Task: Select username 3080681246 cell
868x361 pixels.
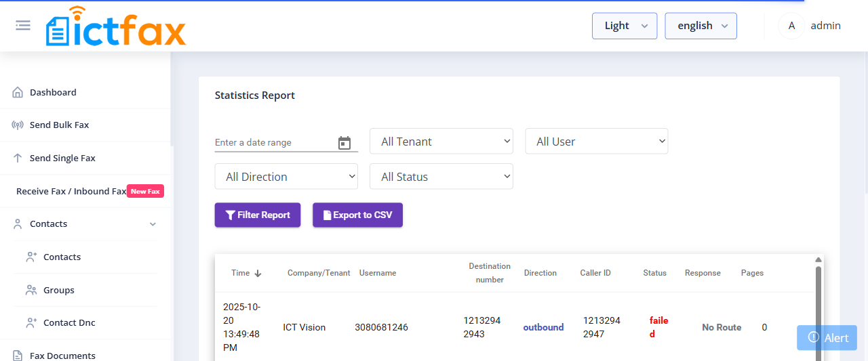Action: click(x=381, y=327)
